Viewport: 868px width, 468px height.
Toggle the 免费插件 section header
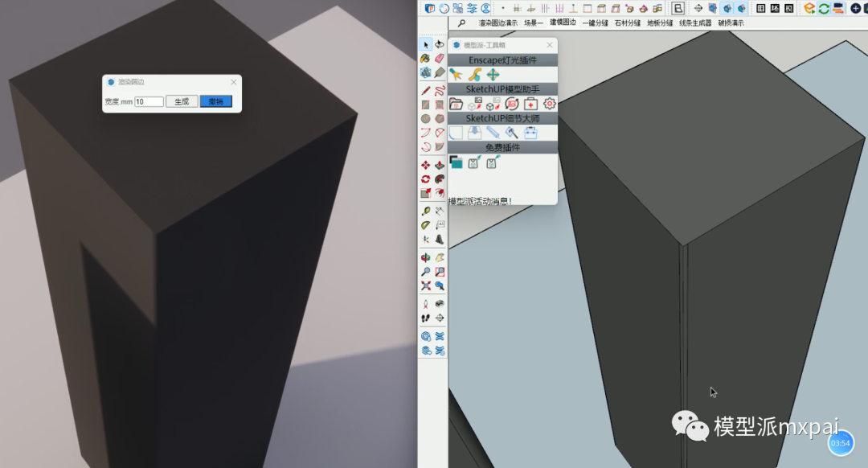pyautogui.click(x=502, y=148)
